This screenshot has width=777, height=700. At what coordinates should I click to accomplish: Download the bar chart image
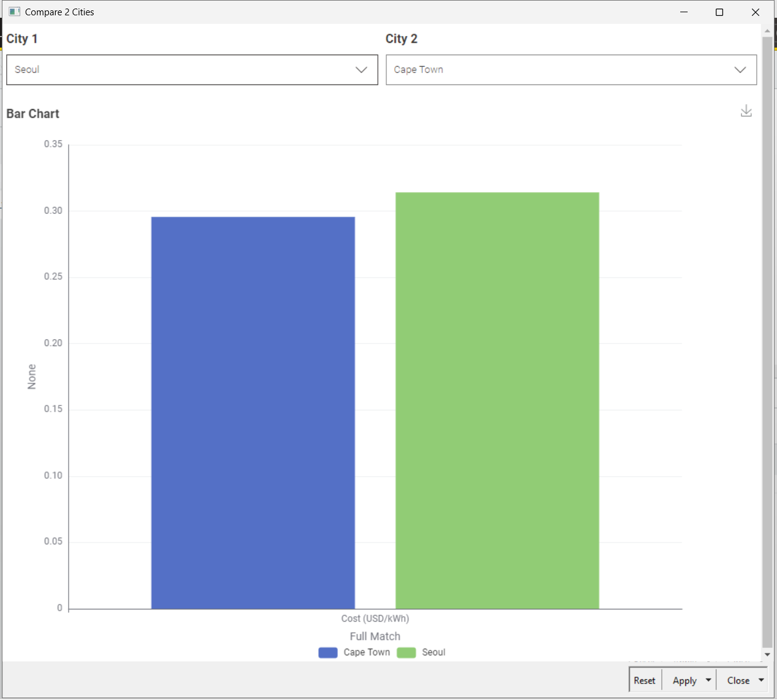746,111
